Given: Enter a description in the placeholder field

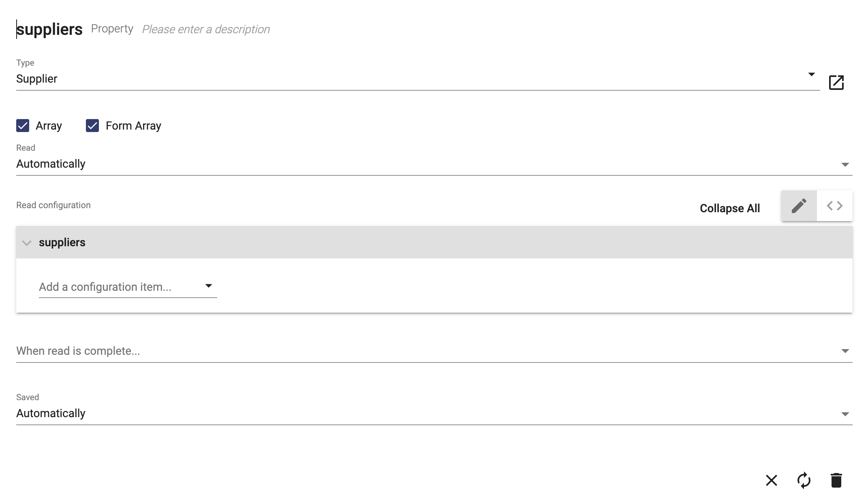Looking at the screenshot, I should click(x=205, y=29).
